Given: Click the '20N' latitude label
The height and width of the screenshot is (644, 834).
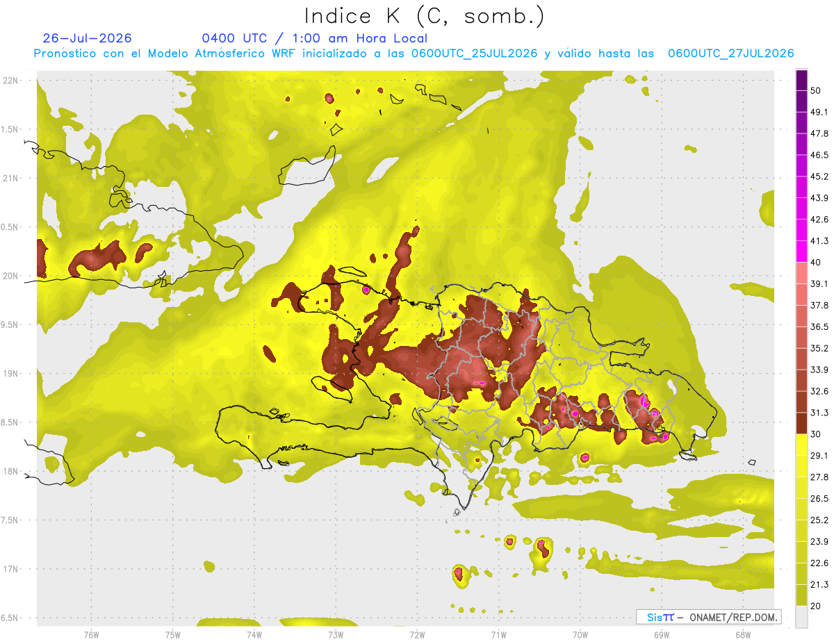Looking at the screenshot, I should tap(11, 276).
